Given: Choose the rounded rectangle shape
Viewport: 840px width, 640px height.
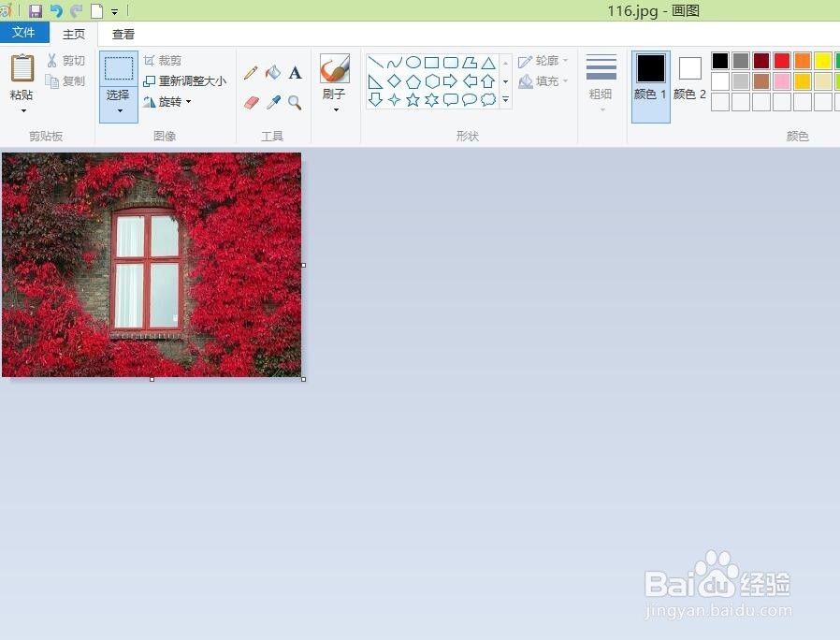Looking at the screenshot, I should (x=451, y=63).
